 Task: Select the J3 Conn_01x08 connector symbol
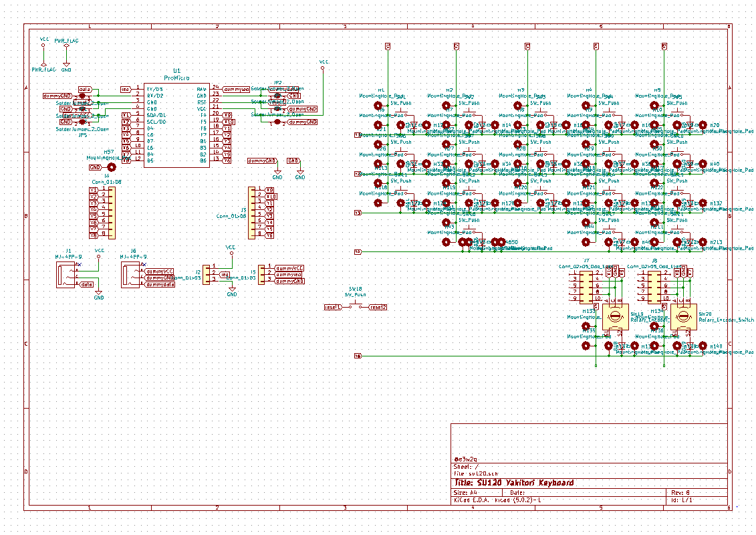[x=252, y=213]
